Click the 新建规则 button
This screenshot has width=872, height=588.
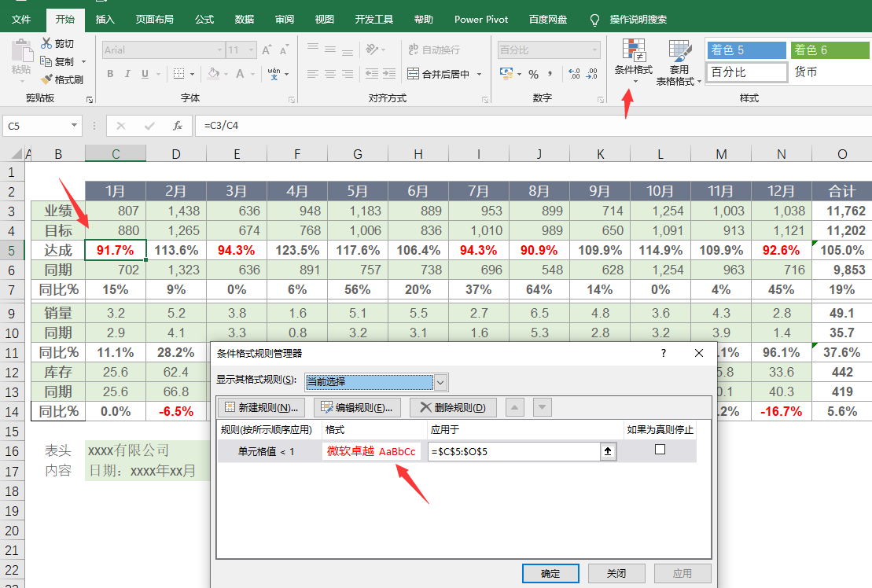click(261, 407)
